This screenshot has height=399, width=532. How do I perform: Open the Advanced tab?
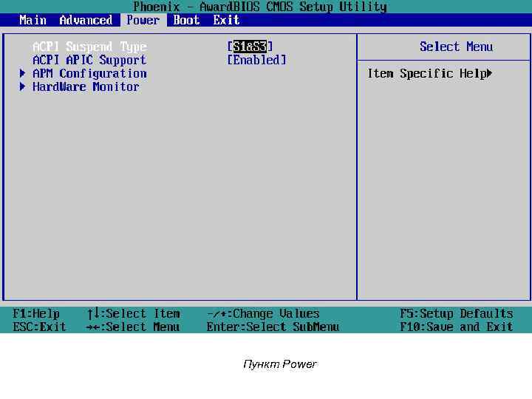point(86,20)
